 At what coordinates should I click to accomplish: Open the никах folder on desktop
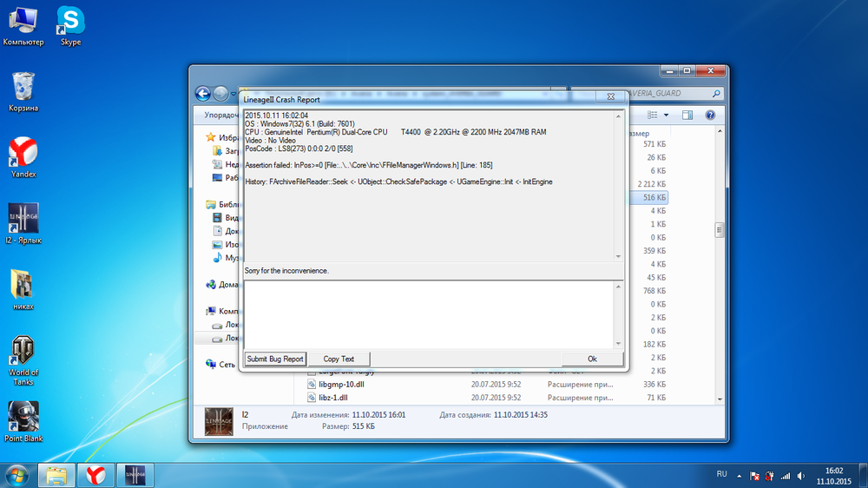tap(23, 287)
